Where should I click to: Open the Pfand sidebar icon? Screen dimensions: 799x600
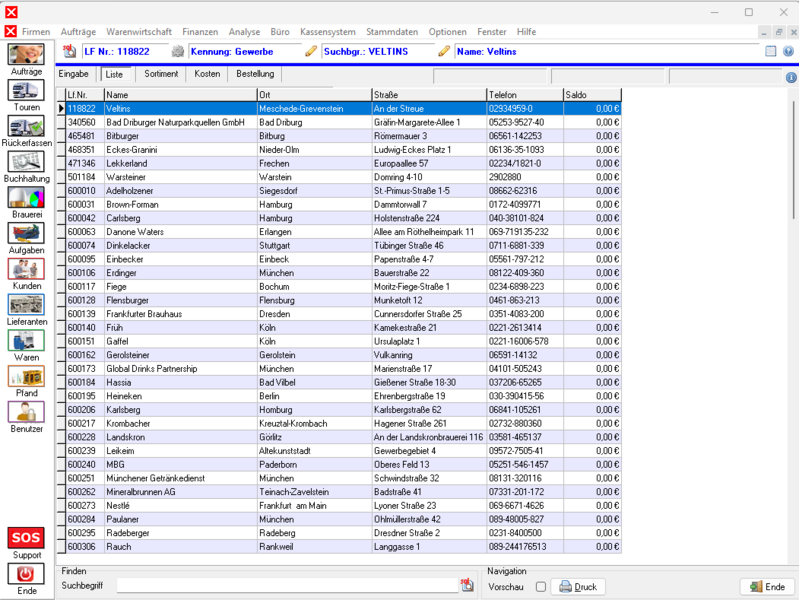tap(25, 376)
